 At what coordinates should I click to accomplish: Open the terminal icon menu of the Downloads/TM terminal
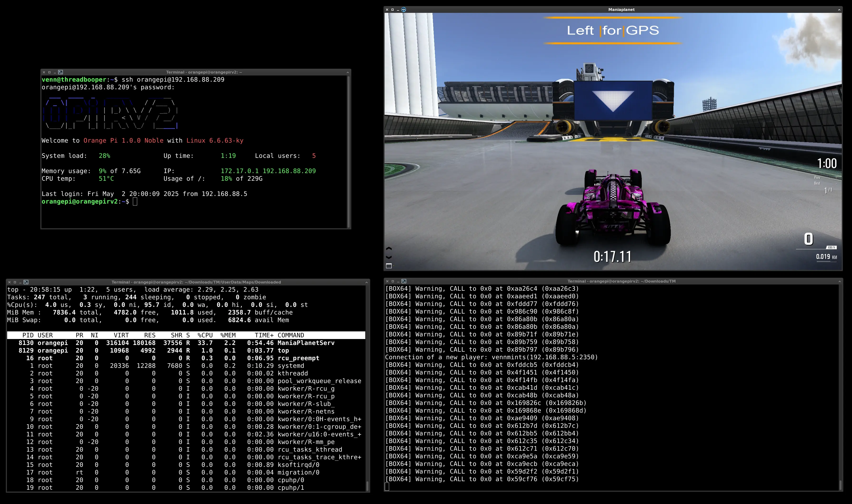click(x=404, y=281)
